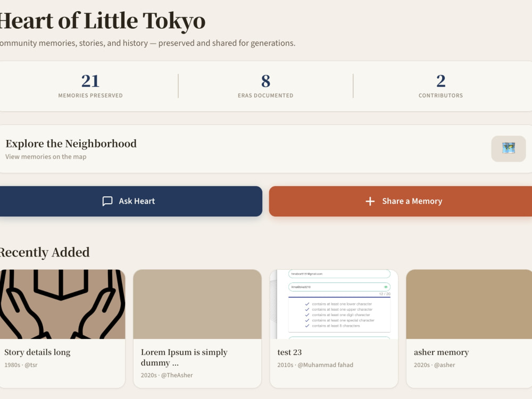Click '1980s · @tsr' byline

pos(21,365)
